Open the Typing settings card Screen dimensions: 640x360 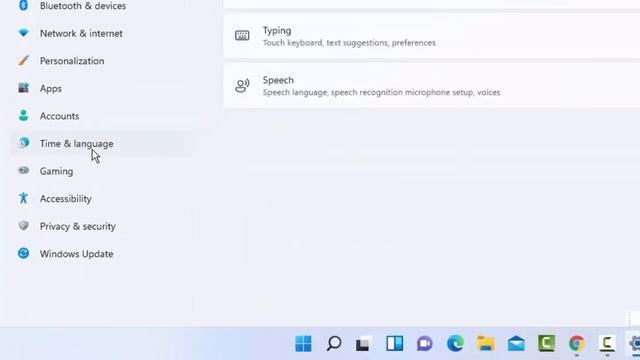coord(431,36)
